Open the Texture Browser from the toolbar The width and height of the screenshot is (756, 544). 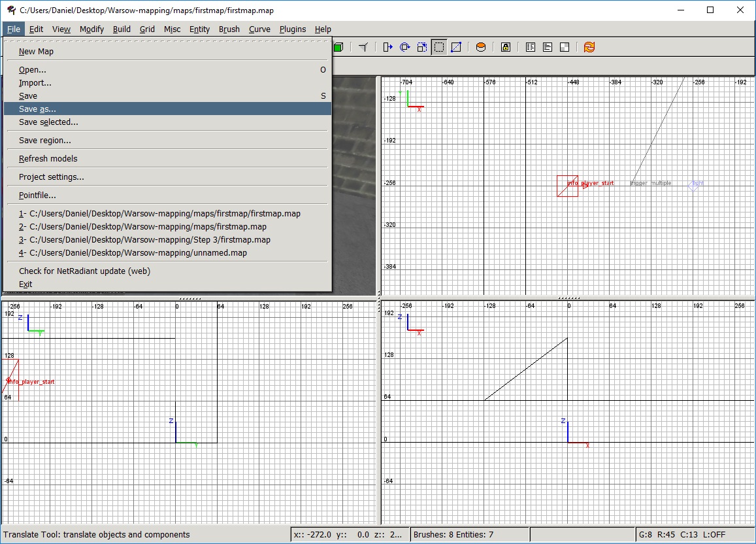[565, 46]
